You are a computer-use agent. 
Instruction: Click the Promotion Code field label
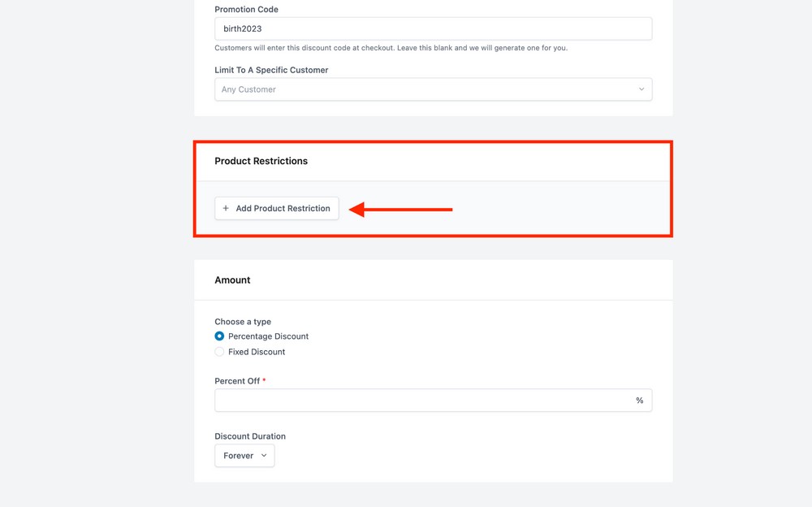246,10
